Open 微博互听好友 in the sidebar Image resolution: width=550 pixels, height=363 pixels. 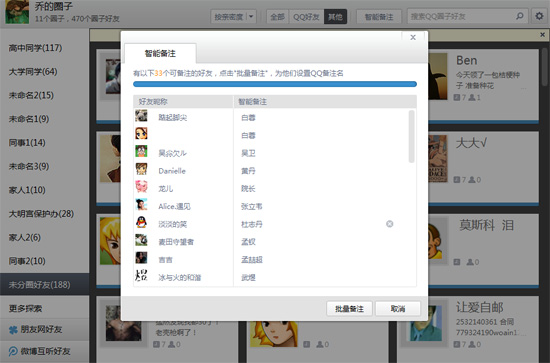(x=45, y=351)
